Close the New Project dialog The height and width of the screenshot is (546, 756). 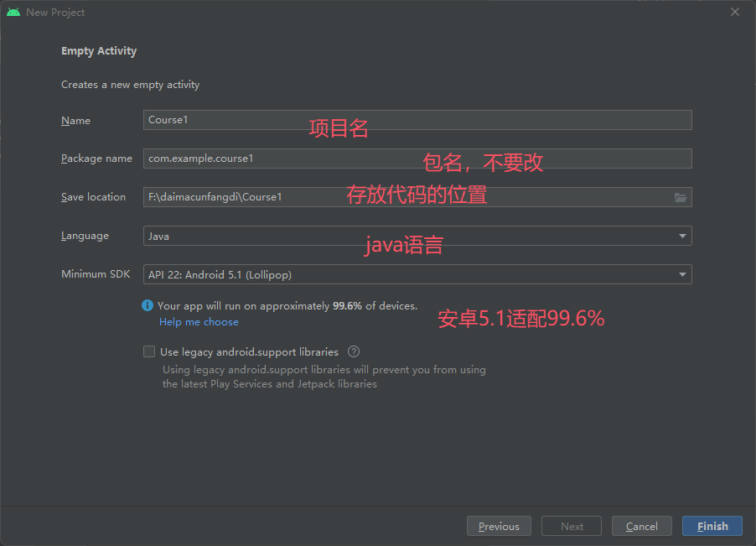735,12
